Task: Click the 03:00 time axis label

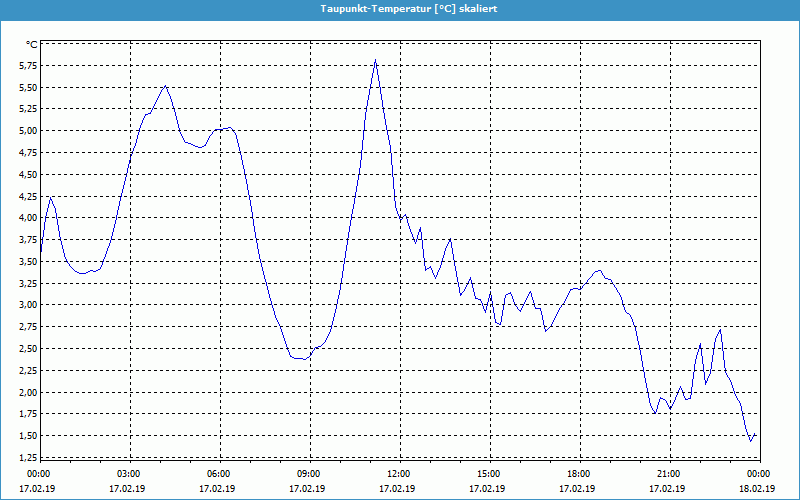Action: tap(129, 474)
